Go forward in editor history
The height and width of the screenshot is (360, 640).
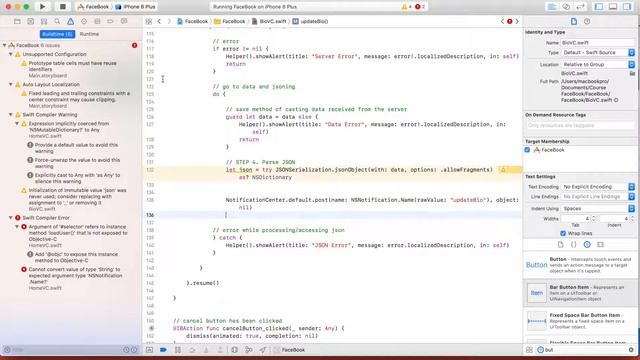tap(169, 21)
